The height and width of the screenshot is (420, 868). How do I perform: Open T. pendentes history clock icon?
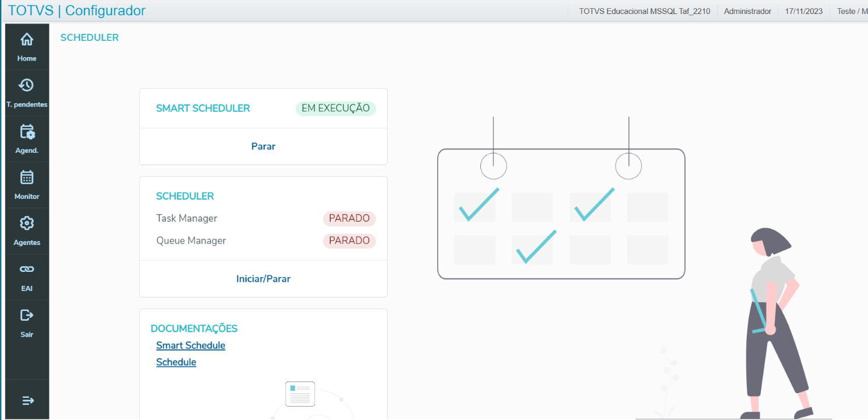(27, 86)
